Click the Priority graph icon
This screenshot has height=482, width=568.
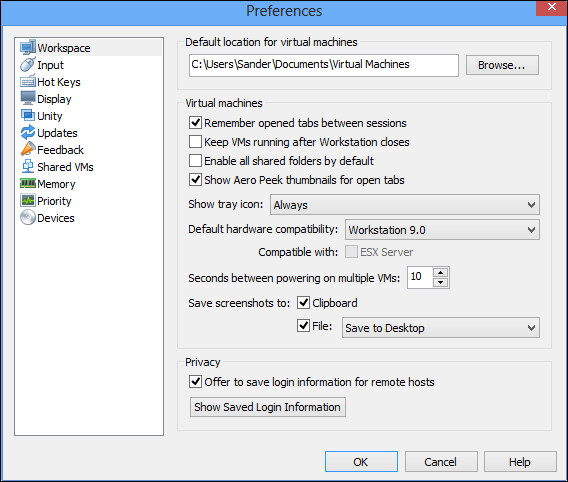28,201
